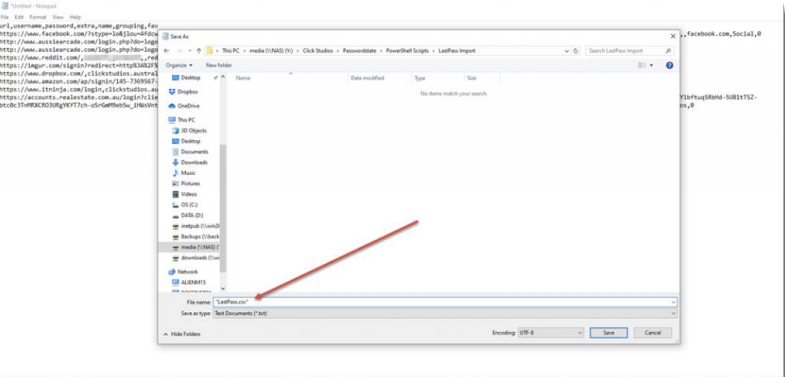785x377 pixels.
Task: Click the File name input field
Action: (x=445, y=302)
